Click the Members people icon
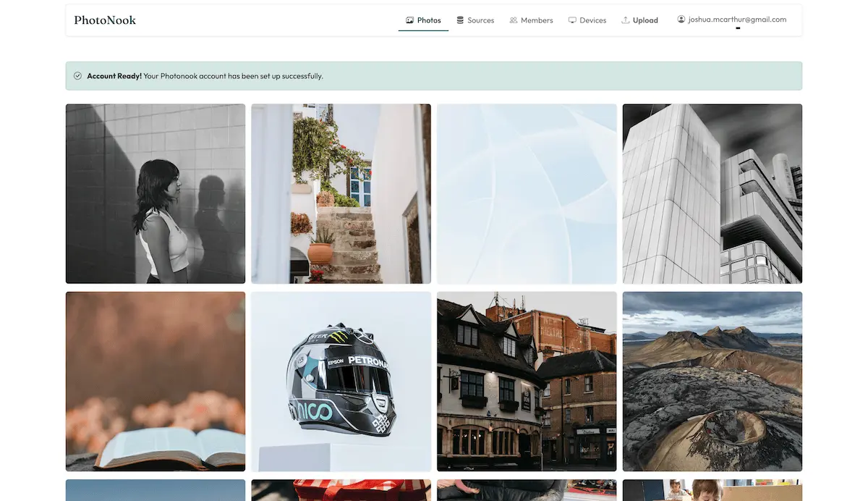Image resolution: width=868 pixels, height=501 pixels. [514, 20]
